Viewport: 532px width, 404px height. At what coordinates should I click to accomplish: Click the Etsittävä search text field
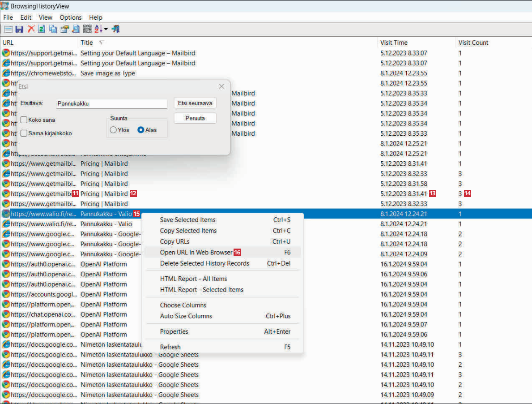[112, 103]
